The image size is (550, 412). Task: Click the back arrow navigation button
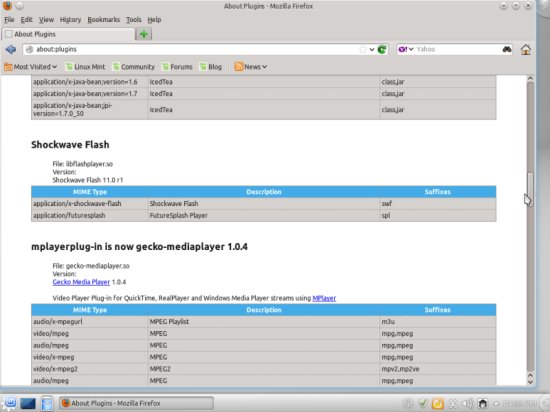pos(11,49)
